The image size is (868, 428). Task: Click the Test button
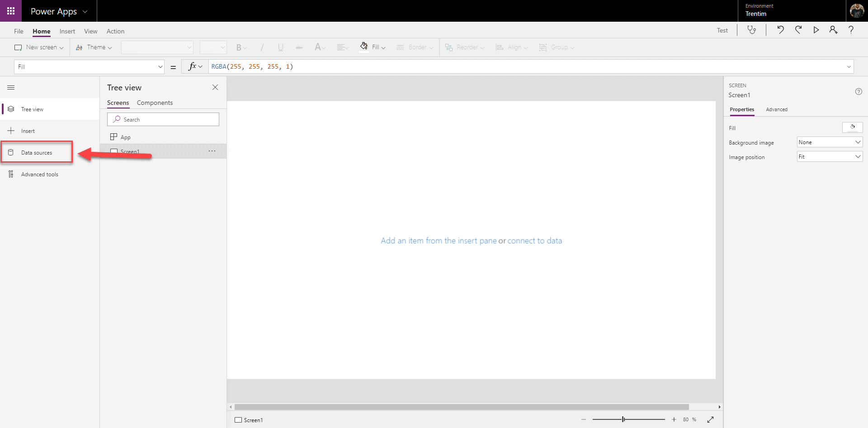(722, 30)
